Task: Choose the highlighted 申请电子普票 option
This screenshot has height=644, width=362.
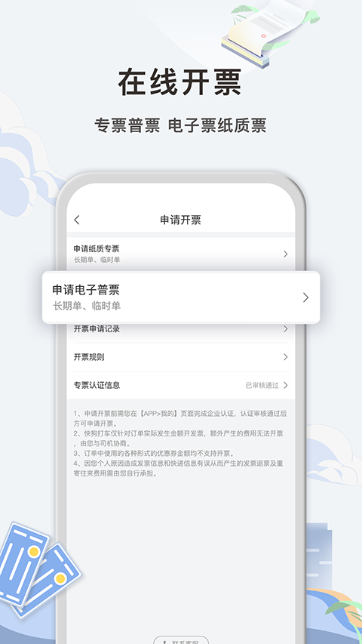Action: (181, 297)
